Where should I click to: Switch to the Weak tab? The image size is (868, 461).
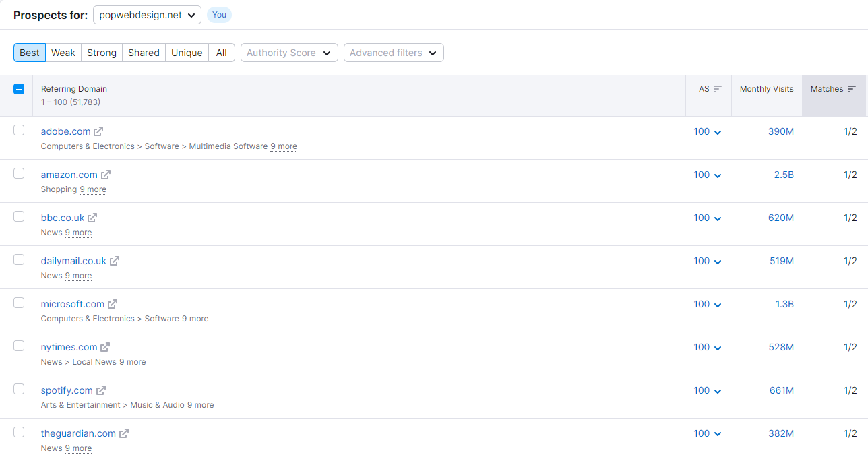63,53
